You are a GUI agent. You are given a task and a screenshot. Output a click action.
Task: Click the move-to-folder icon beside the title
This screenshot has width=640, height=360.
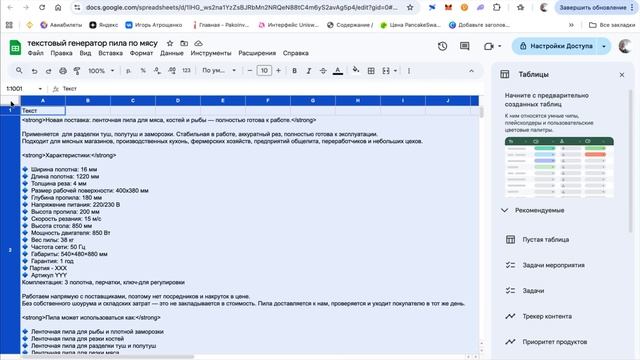(184, 43)
